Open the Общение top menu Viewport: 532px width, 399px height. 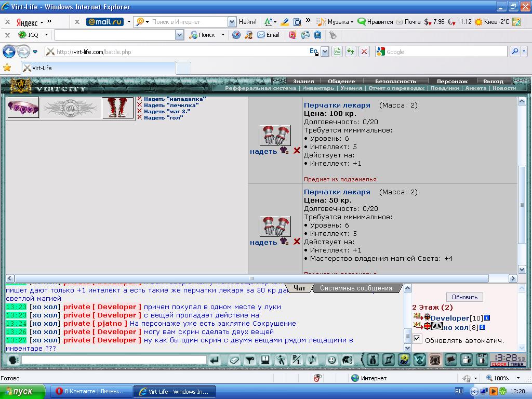[341, 81]
